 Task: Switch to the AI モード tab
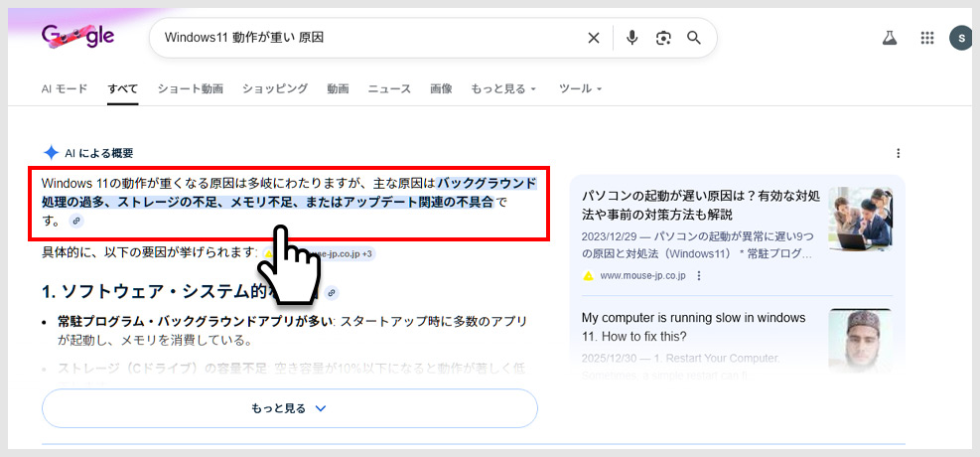tap(65, 88)
